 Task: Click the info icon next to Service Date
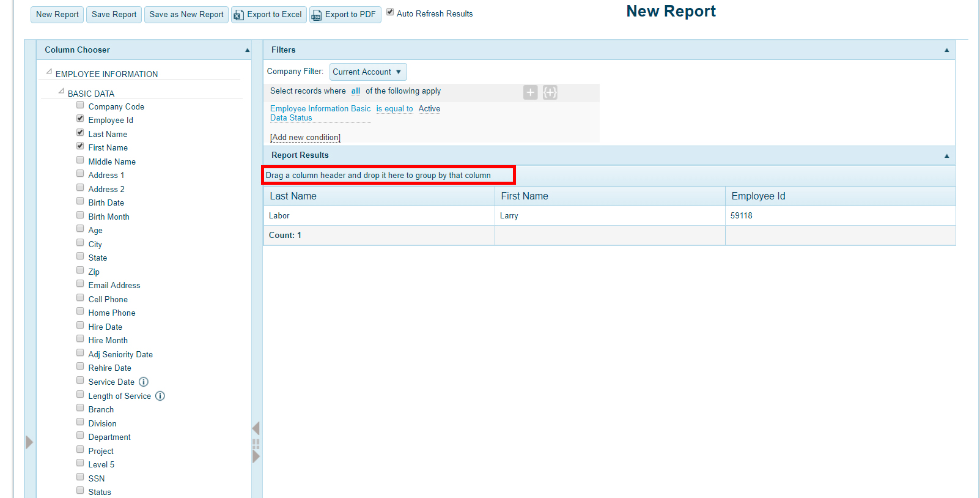(144, 382)
